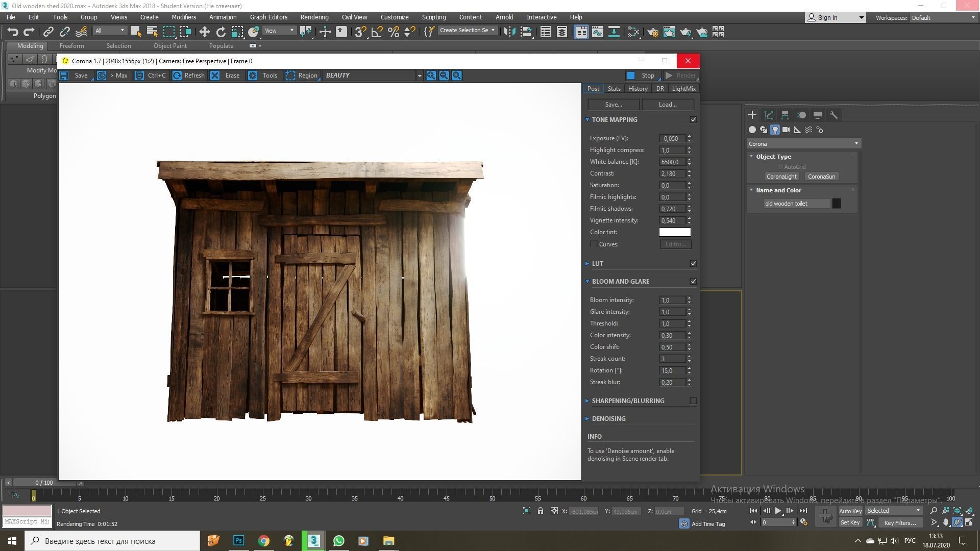Image resolution: width=980 pixels, height=551 pixels.
Task: Click the Undo arrow in main toolbar
Action: tap(13, 32)
